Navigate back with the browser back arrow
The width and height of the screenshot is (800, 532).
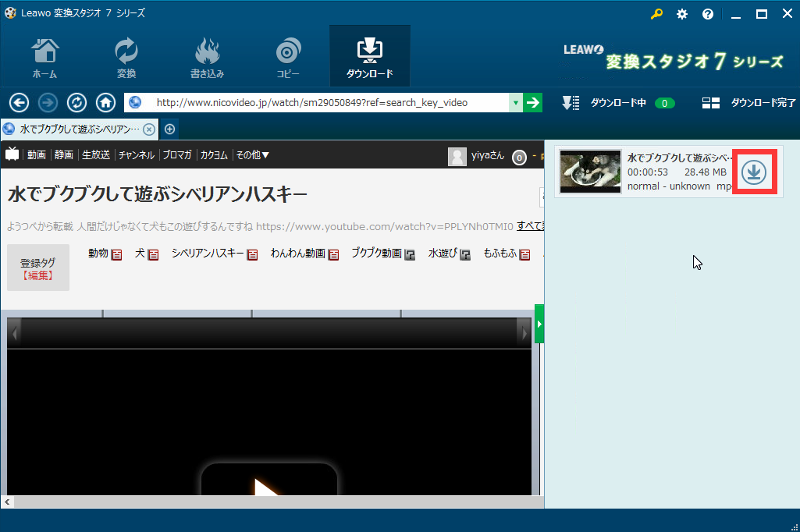click(19, 102)
